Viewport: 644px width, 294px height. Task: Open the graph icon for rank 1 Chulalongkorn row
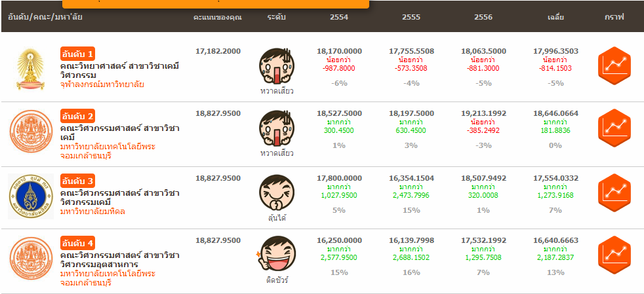coord(614,65)
